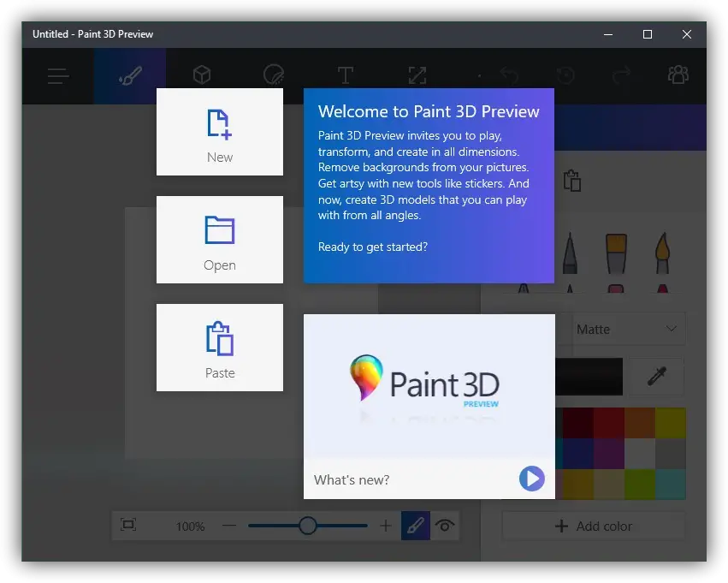
Task: Select the Brushes tool in toolbar
Action: (130, 76)
